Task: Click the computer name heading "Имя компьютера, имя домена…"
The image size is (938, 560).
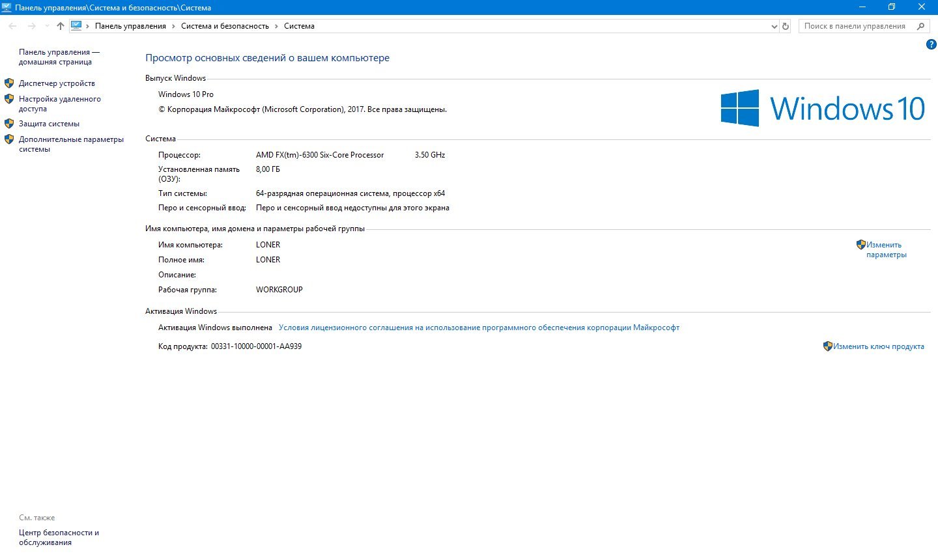Action: (255, 229)
